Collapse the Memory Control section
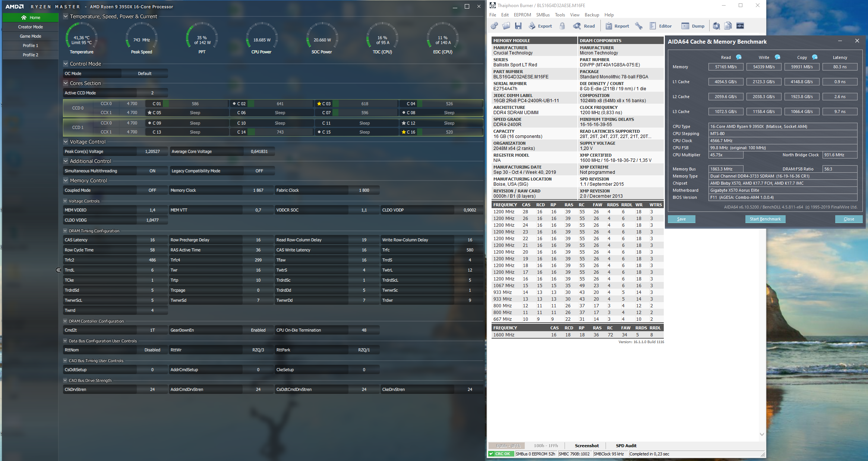Viewport: 868px width, 461px height. pos(66,181)
